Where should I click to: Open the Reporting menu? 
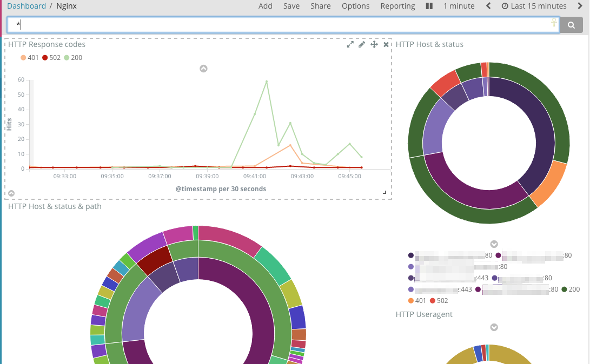click(x=397, y=6)
